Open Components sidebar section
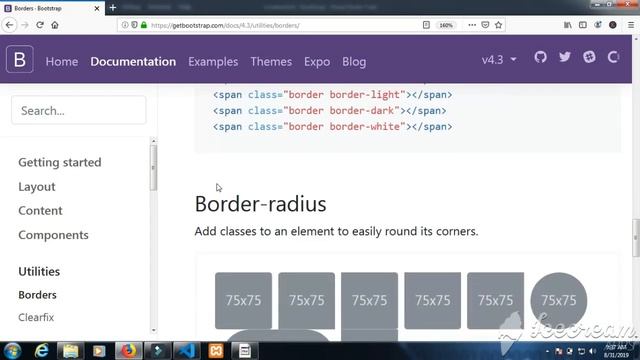Viewport: 640px width, 360px height. click(x=53, y=235)
